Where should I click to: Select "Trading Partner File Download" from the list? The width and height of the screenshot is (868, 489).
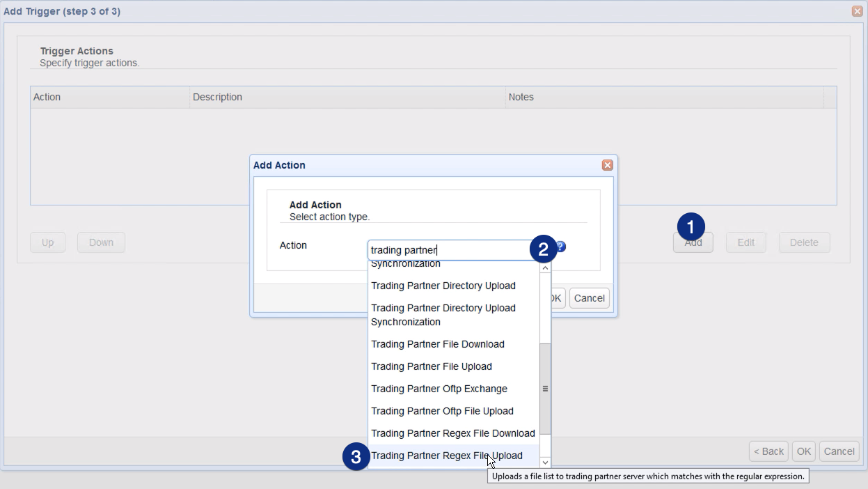click(x=437, y=344)
